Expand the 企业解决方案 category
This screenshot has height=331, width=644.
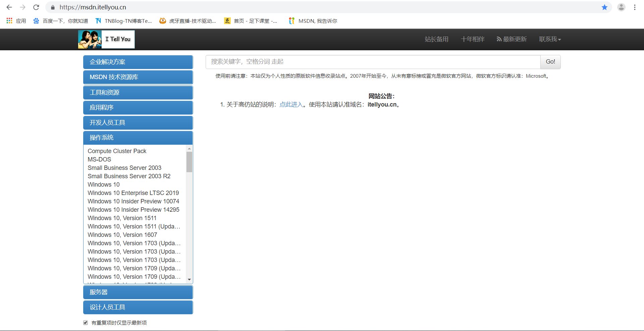tap(138, 62)
